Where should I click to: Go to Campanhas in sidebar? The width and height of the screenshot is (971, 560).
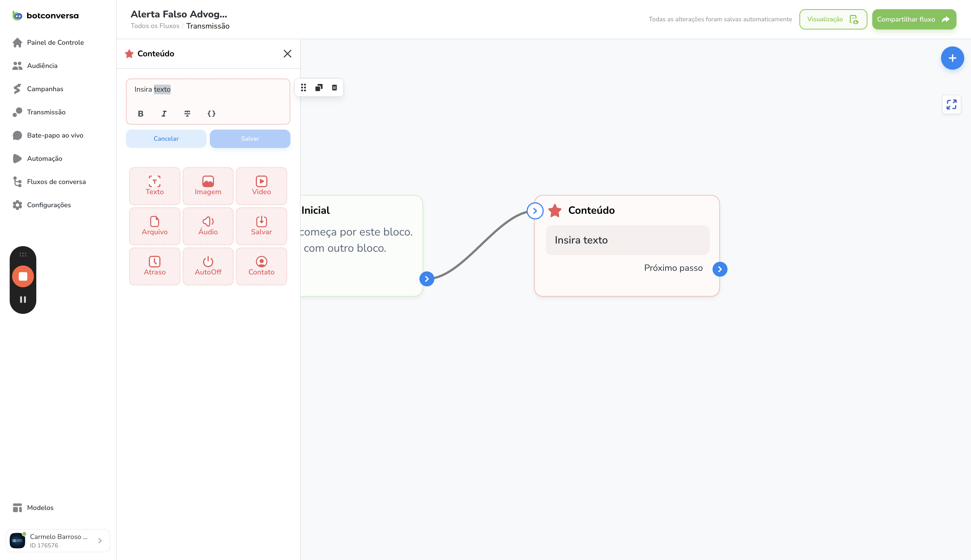[x=45, y=89]
